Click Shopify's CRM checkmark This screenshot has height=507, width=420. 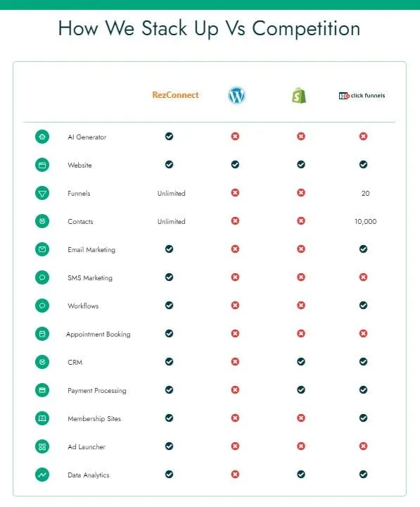coord(301,361)
